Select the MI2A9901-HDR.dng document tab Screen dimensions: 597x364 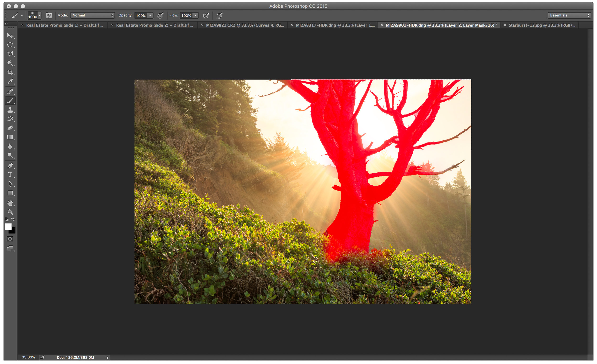[442, 25]
